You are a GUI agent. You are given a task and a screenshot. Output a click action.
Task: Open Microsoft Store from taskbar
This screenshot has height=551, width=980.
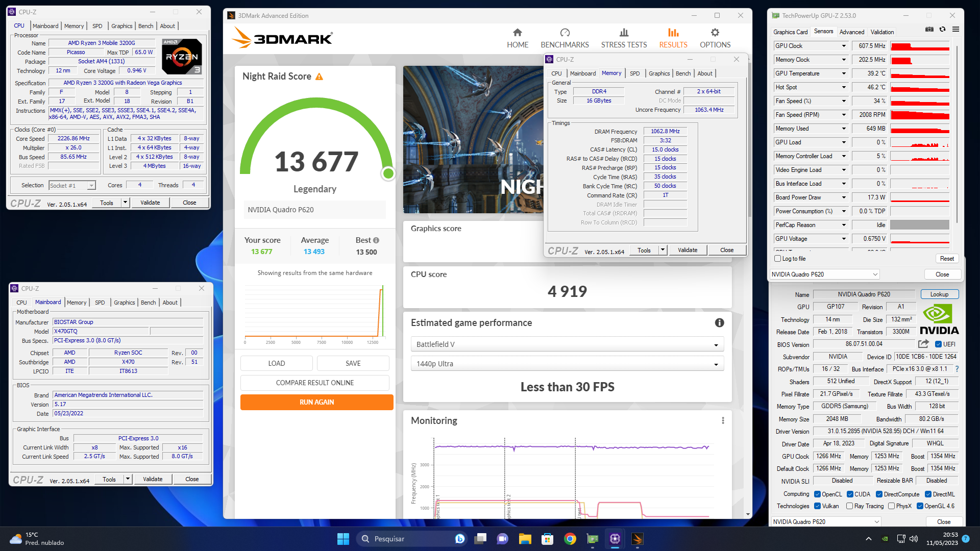(x=548, y=539)
